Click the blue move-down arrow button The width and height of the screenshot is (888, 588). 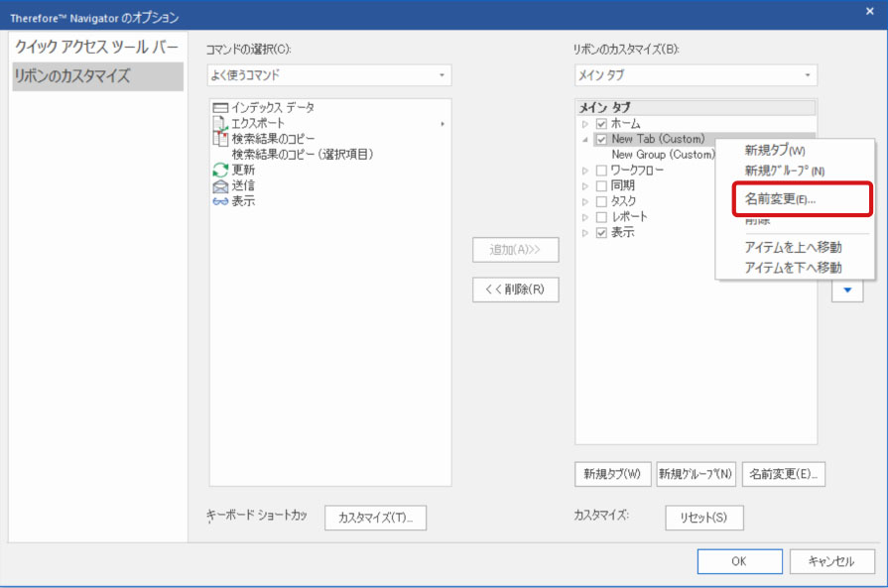846,290
